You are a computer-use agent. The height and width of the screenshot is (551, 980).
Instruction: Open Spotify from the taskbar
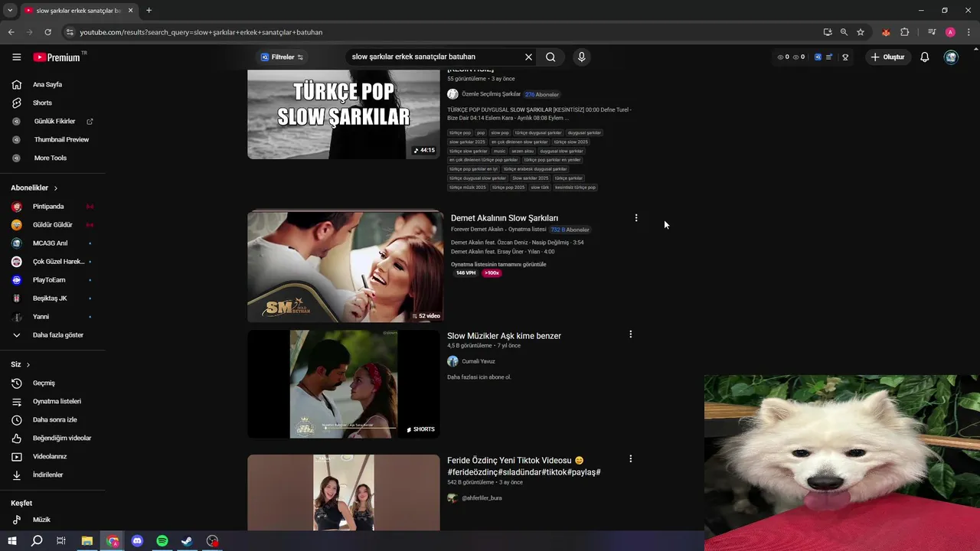click(162, 541)
